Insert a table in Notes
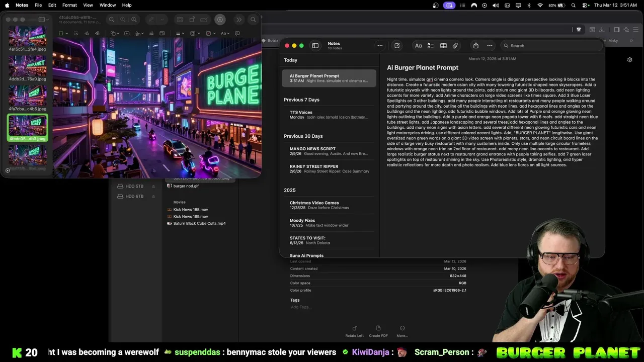This screenshot has width=644, height=362. [x=443, y=46]
